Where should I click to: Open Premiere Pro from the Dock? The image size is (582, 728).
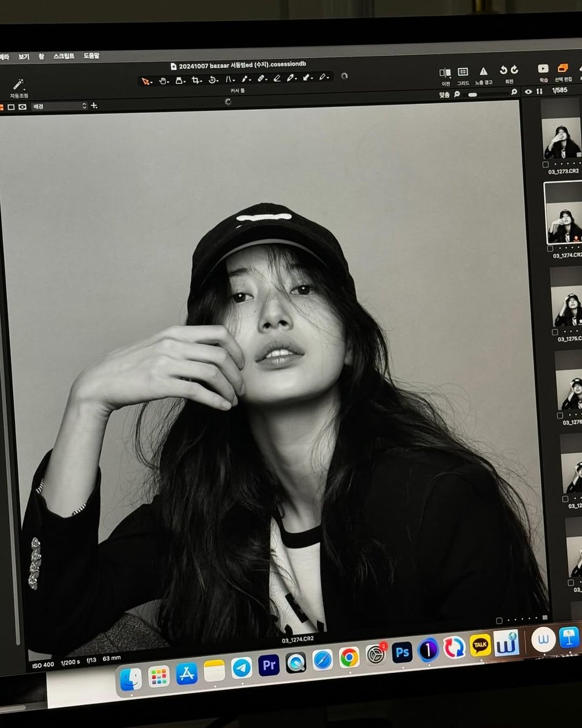tap(269, 665)
